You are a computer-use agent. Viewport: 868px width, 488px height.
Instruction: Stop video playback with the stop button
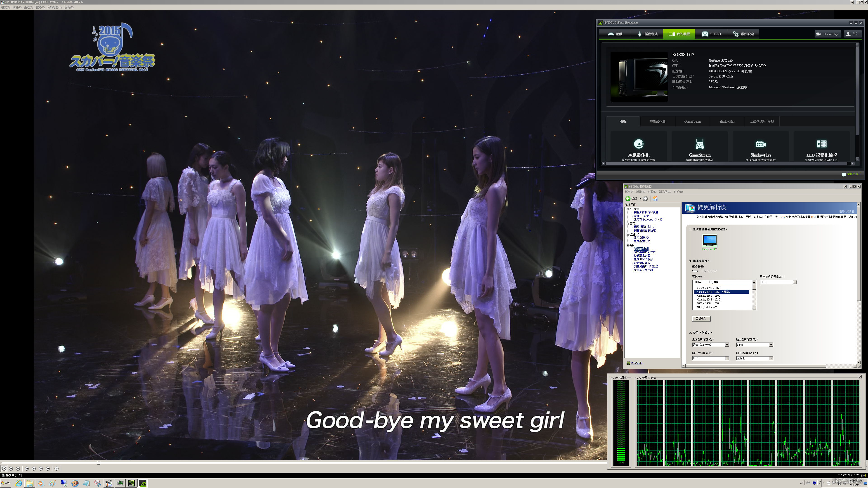pyautogui.click(x=18, y=469)
